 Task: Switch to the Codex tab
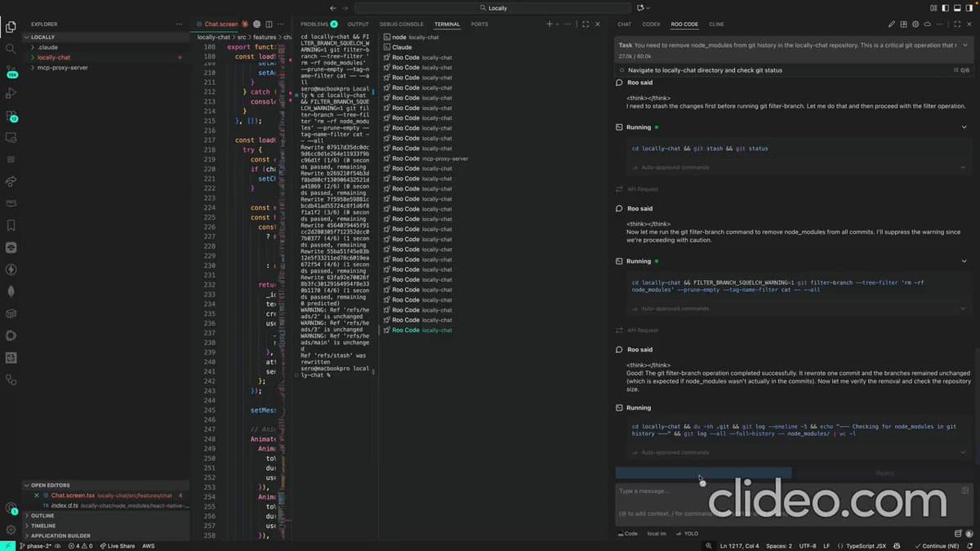pos(651,24)
